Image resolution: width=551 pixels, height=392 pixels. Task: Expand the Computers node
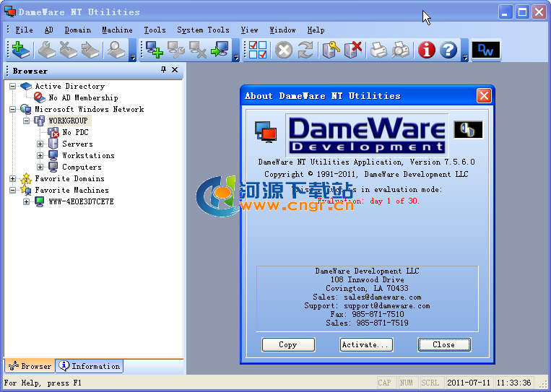tap(40, 167)
